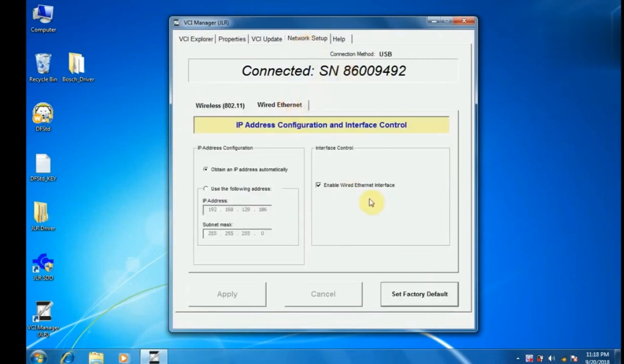Click the VCI Manager taskbar button

click(x=154, y=357)
